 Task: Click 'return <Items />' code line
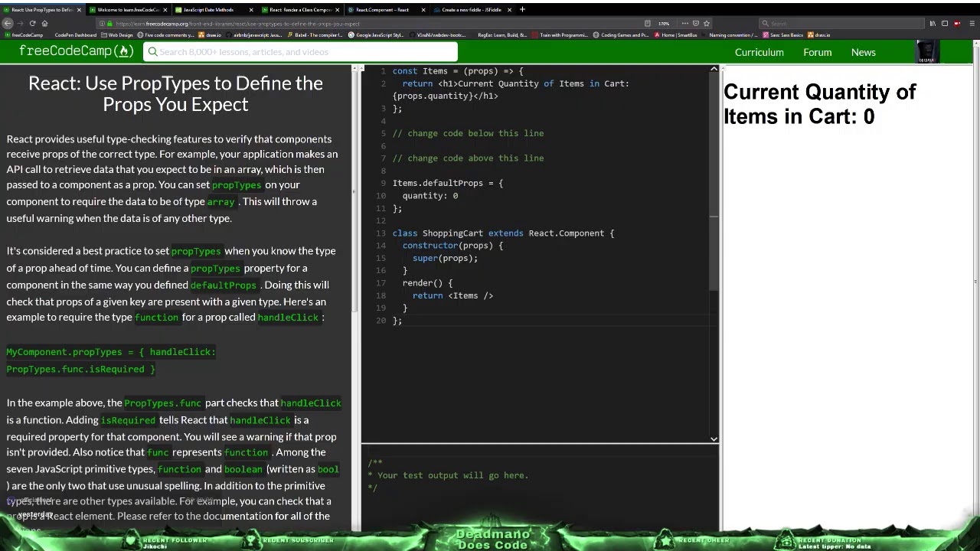pyautogui.click(x=452, y=295)
